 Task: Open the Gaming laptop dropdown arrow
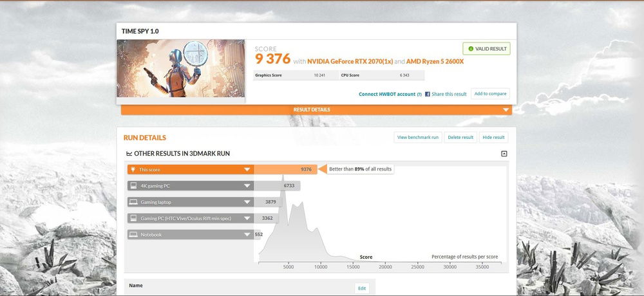(x=247, y=202)
